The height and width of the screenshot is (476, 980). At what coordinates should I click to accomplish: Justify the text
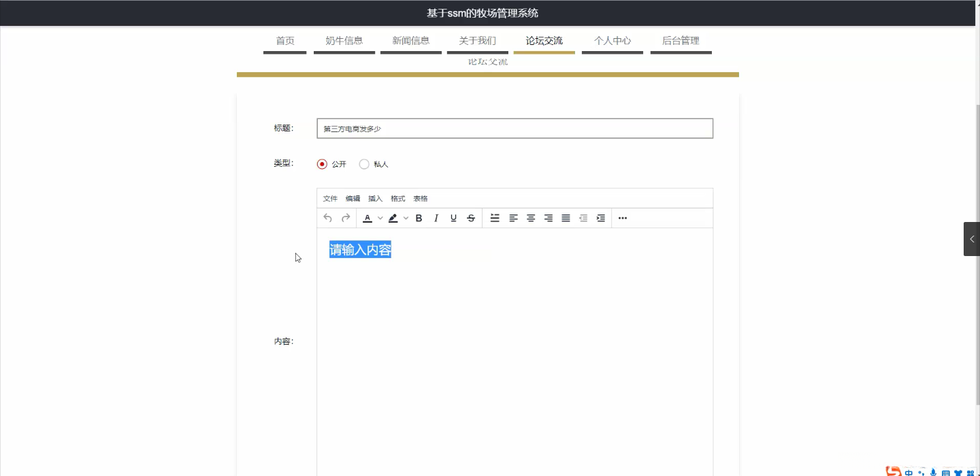click(566, 218)
